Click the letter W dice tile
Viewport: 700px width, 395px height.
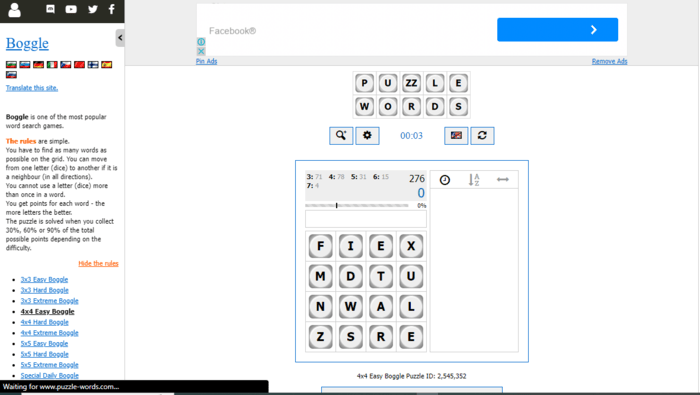350,307
